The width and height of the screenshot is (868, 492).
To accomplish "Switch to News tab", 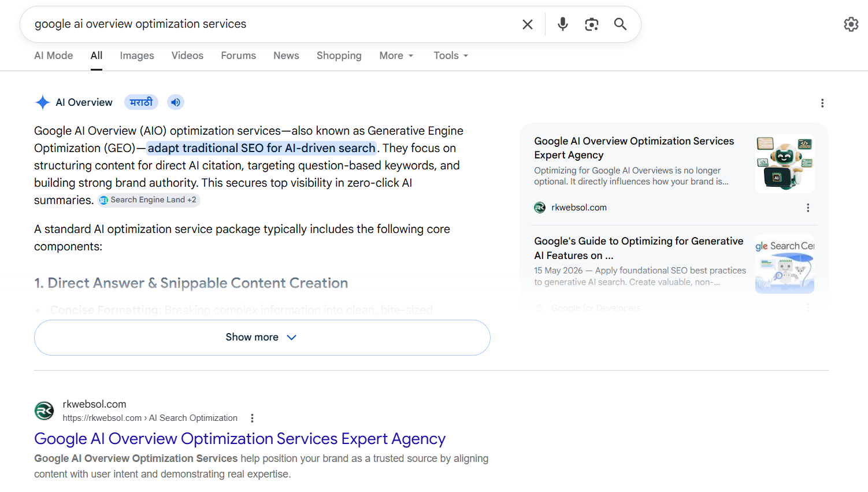I will click(286, 56).
